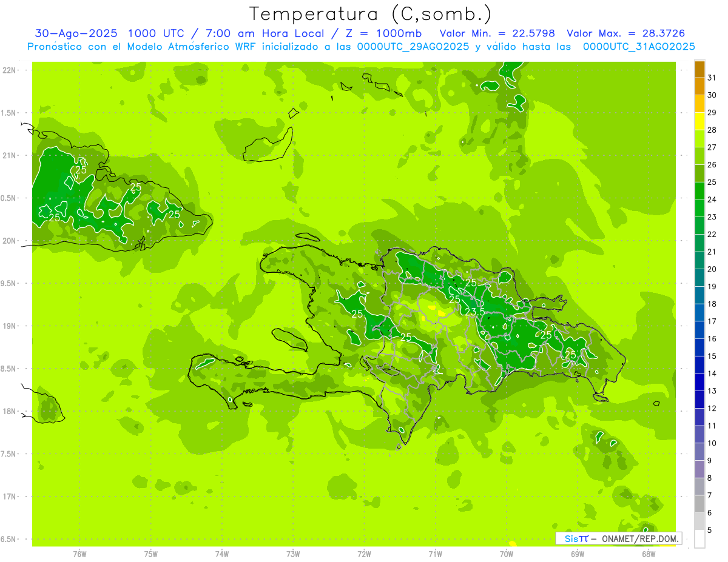Click the 'SisTT - ONAMET/REP.DOM.' credit box

pos(619,538)
